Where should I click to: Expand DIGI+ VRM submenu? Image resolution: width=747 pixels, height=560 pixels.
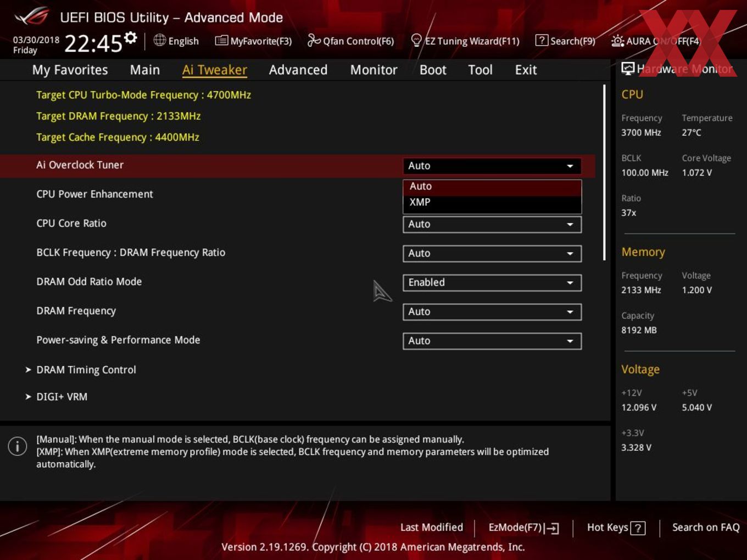[x=62, y=396]
